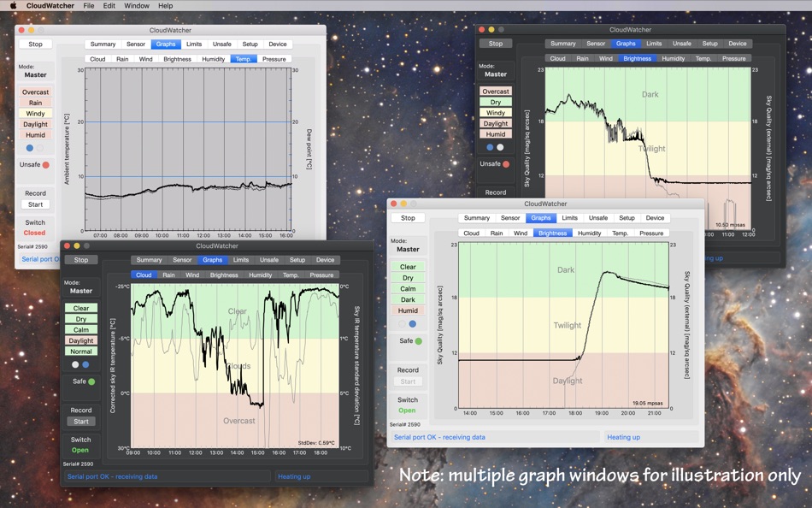The width and height of the screenshot is (812, 508).
Task: Select Humidity graph in the light Temp. window
Action: tap(214, 59)
